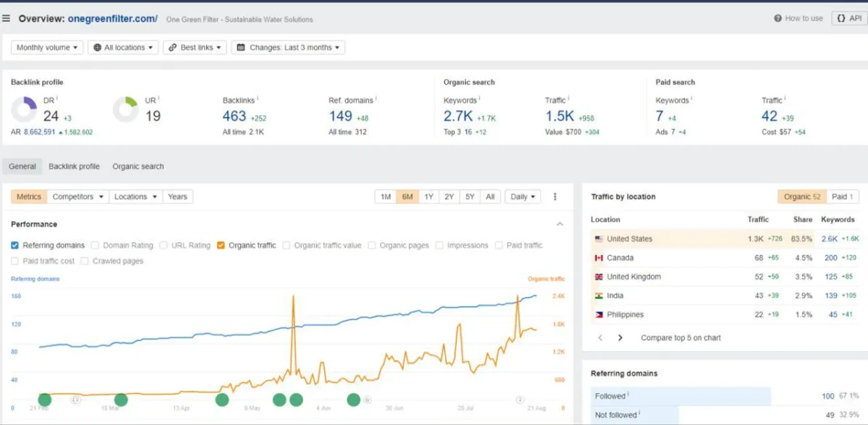Select the Organic 52 location toggle
Image resolution: width=868 pixels, height=425 pixels.
802,197
